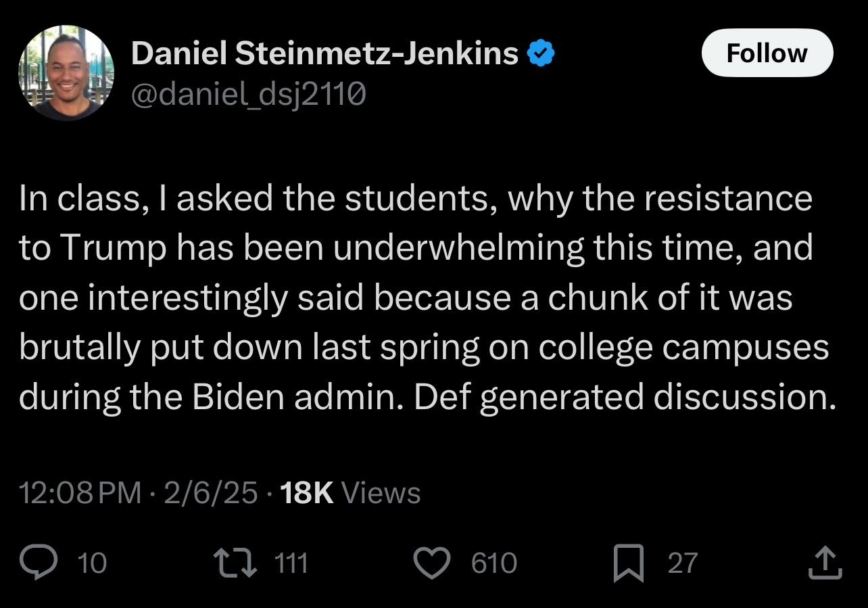Click the Daniel Steinmetz-Jenkins display name
The width and height of the screenshot is (868, 608).
pos(324,53)
